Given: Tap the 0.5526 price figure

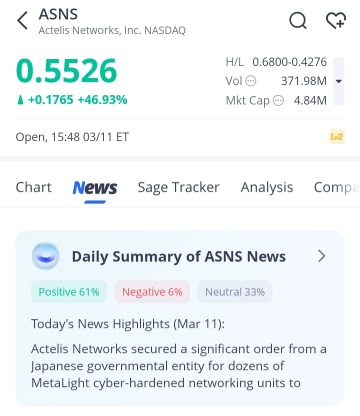Looking at the screenshot, I should coord(66,71).
